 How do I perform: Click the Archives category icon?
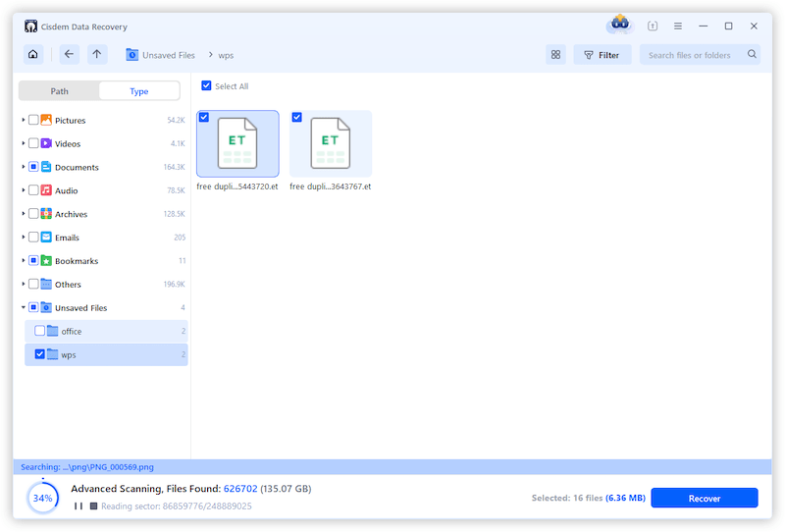46,214
